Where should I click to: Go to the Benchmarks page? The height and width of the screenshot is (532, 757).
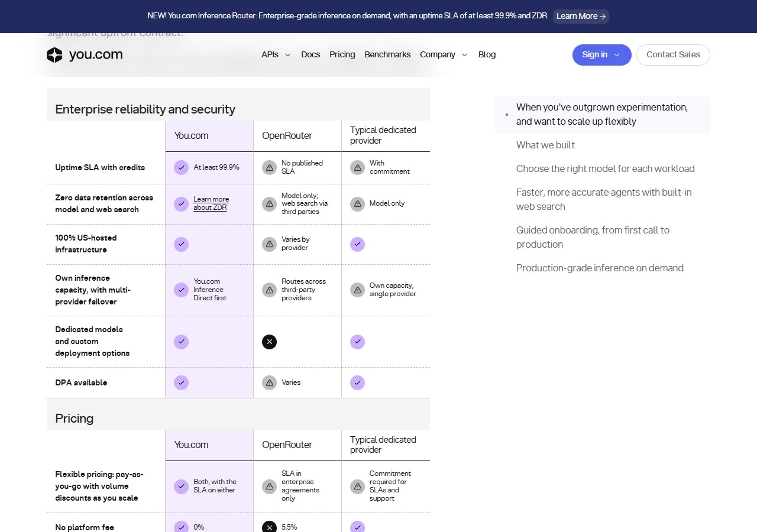(x=387, y=55)
